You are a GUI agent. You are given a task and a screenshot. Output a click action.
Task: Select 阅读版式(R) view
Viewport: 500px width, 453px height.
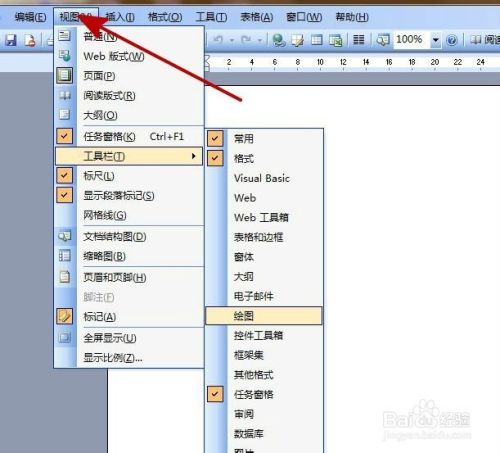tap(129, 96)
